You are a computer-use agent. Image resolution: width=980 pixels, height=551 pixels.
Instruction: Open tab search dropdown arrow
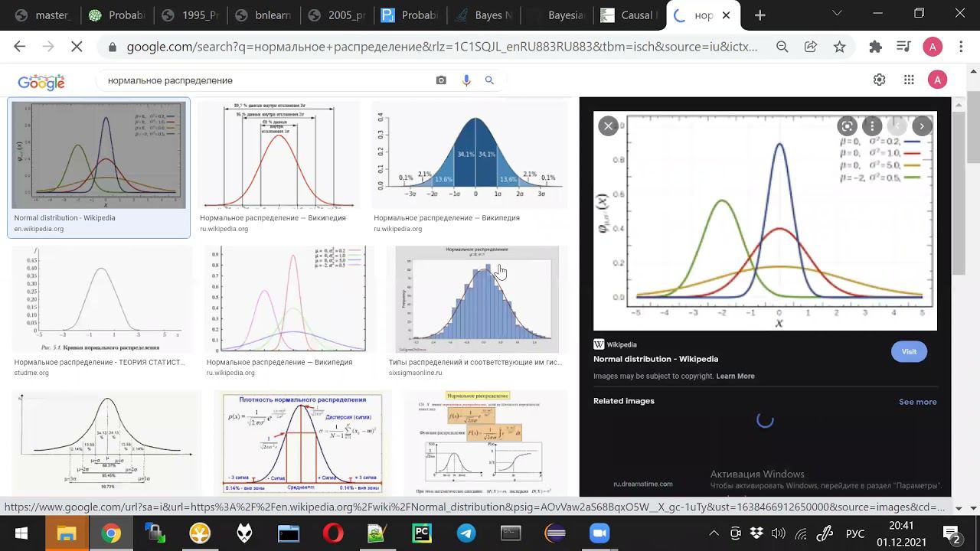click(837, 14)
